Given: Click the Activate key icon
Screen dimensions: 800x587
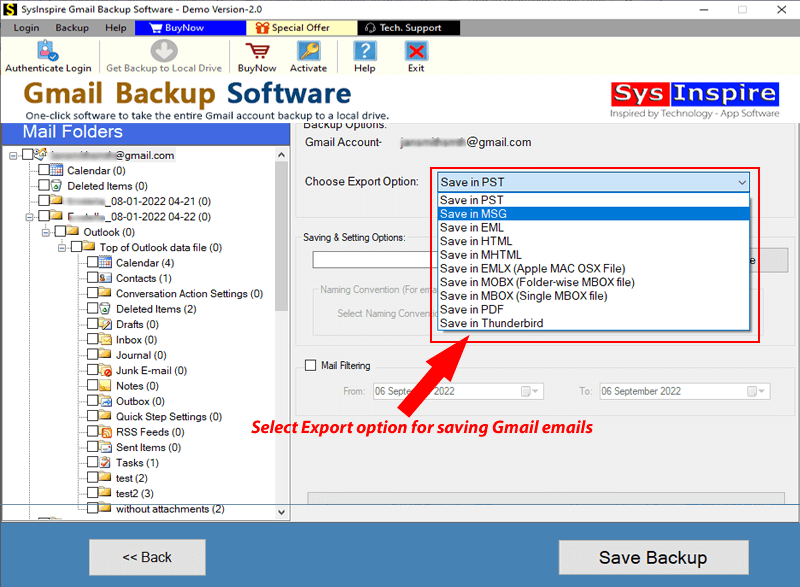Looking at the screenshot, I should click(x=309, y=51).
